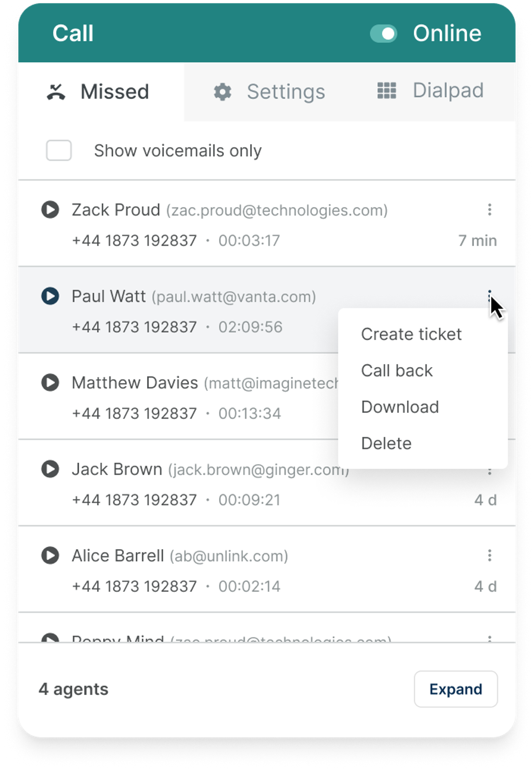The width and height of the screenshot is (532, 769).
Task: Check Show voicemails only checkbox
Action: tap(59, 150)
